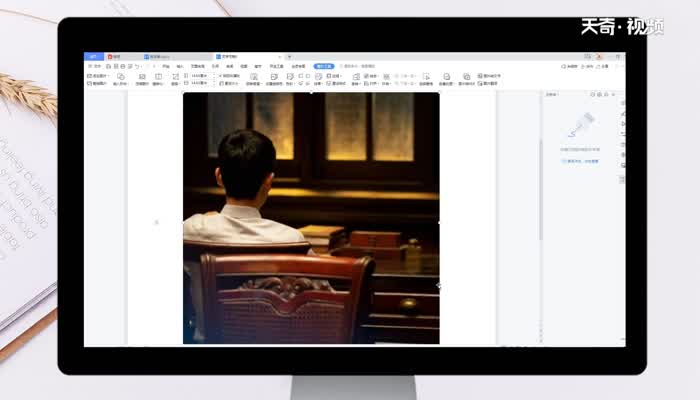700x400 pixels.
Task: Click the vertical scrollbar beside the document page
Action: (541, 188)
